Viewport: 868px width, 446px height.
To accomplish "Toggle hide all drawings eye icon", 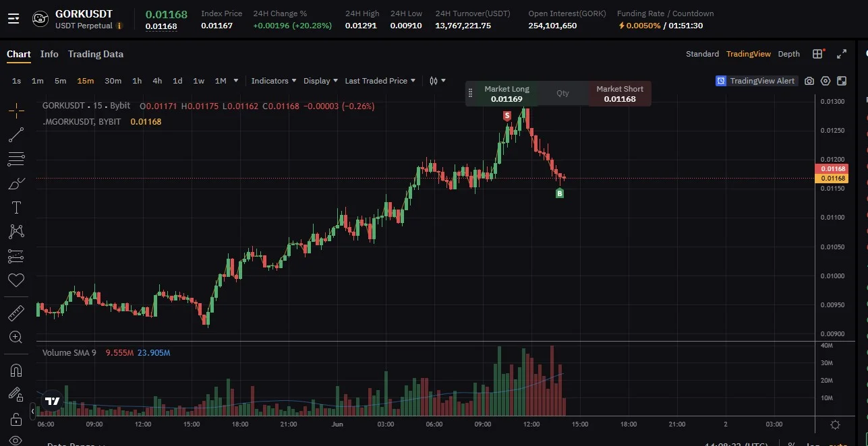I will pos(16,440).
